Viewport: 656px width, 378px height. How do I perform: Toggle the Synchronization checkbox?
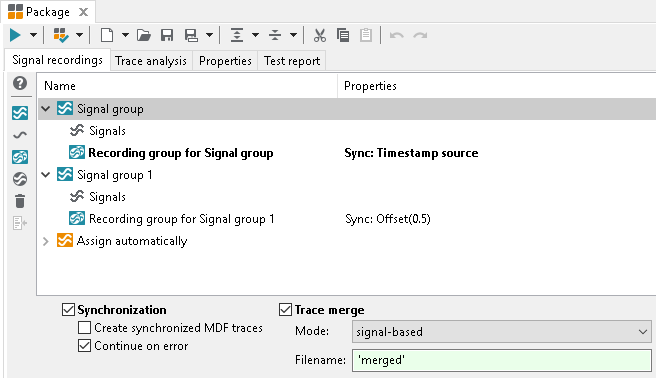click(x=68, y=310)
